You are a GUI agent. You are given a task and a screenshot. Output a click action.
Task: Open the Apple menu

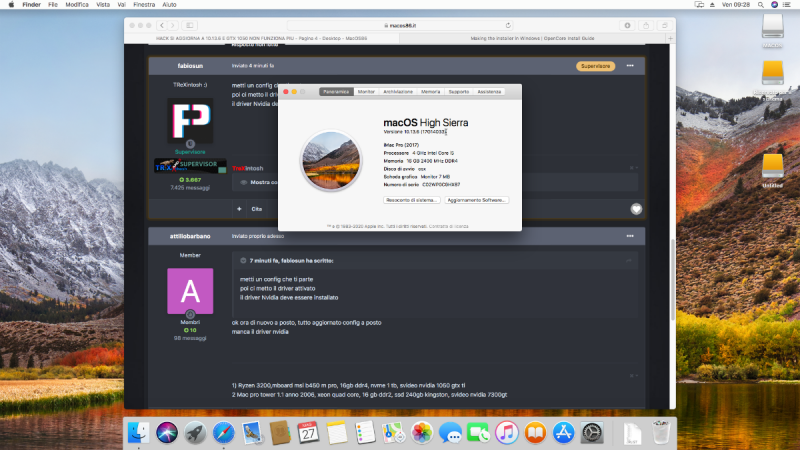11,5
